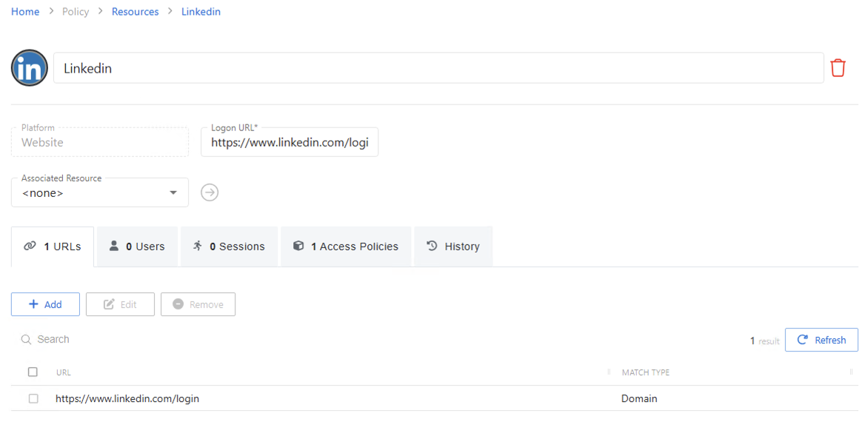Click Linkedin breadcrumb link
The height and width of the screenshot is (422, 868).
coord(201,12)
